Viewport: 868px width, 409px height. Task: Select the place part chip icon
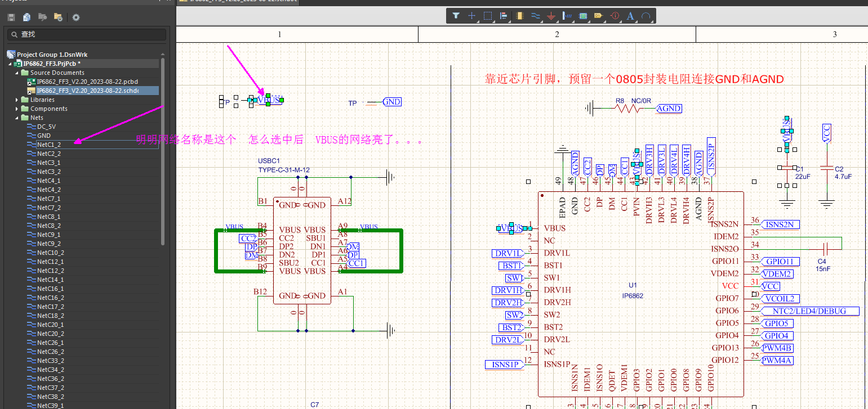[519, 16]
